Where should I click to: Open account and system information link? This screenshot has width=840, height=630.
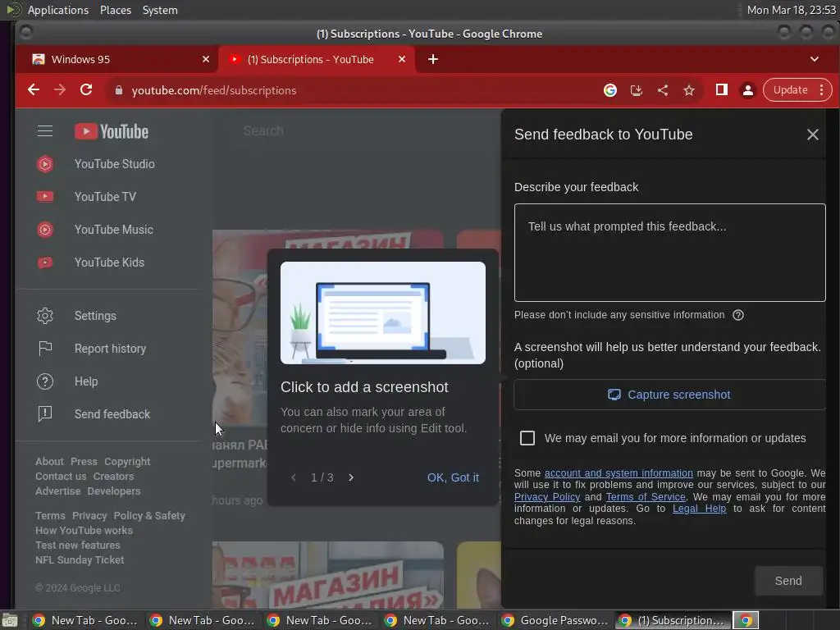click(x=619, y=473)
